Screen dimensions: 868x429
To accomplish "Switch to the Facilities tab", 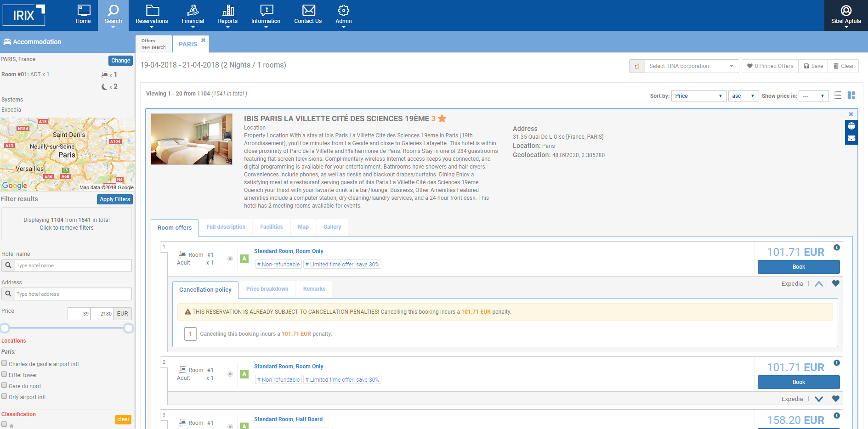I will 271,227.
